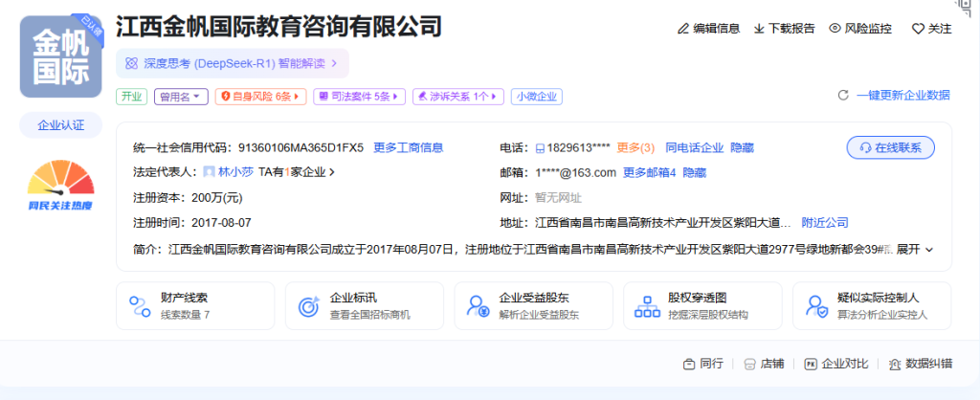
Task: Click the 金帆国际 company logo thumbnail
Action: (x=60, y=56)
